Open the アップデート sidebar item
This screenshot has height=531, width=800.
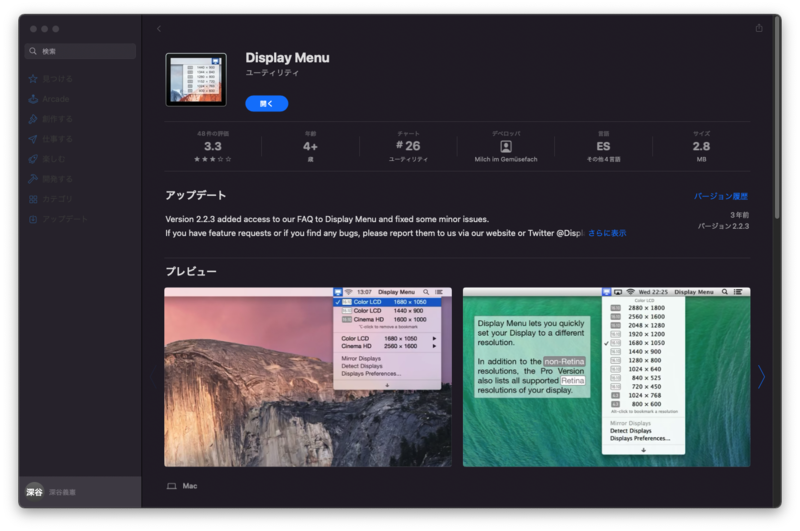(58, 219)
